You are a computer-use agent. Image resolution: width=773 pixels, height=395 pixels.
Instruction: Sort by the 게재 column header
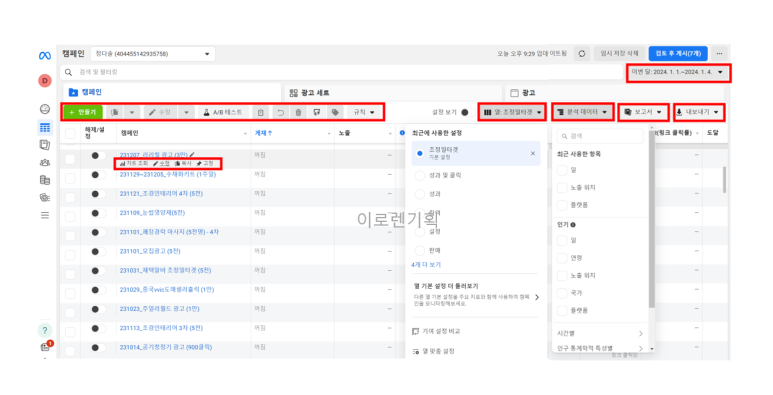click(263, 133)
